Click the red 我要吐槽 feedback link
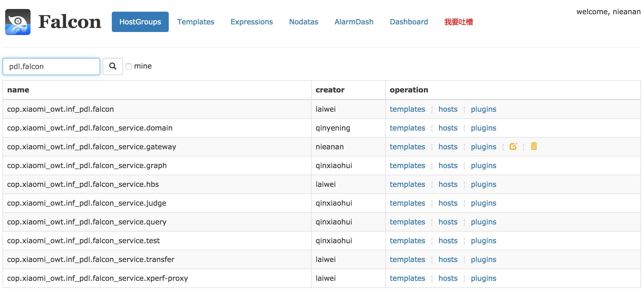Screen dimensions: 644x295 458,22
